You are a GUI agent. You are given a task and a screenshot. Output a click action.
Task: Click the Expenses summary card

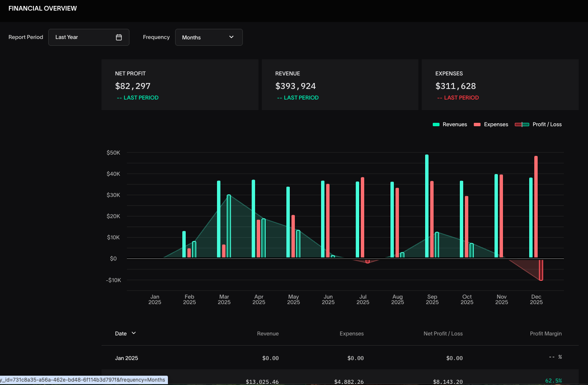tap(500, 85)
